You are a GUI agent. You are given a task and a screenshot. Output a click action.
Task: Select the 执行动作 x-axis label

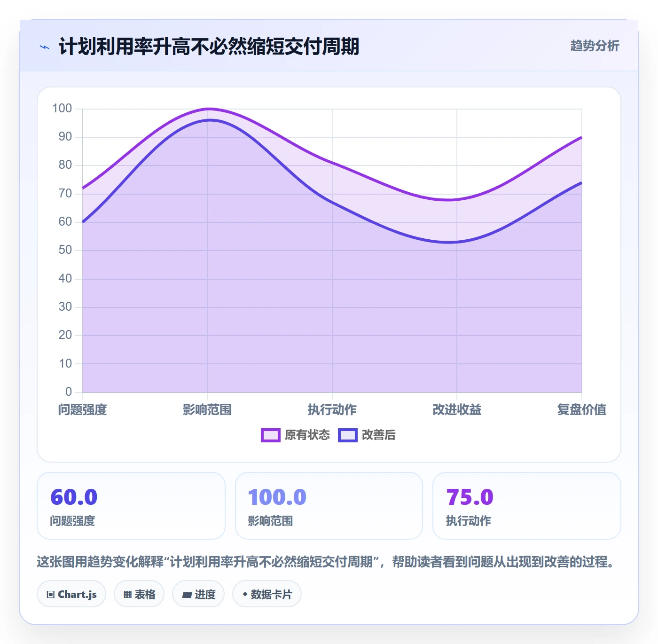coord(332,410)
